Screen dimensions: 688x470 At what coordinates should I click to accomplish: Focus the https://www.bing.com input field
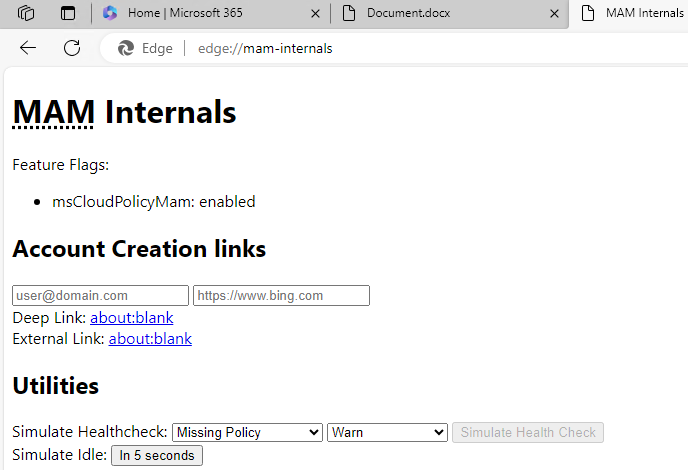(x=281, y=295)
